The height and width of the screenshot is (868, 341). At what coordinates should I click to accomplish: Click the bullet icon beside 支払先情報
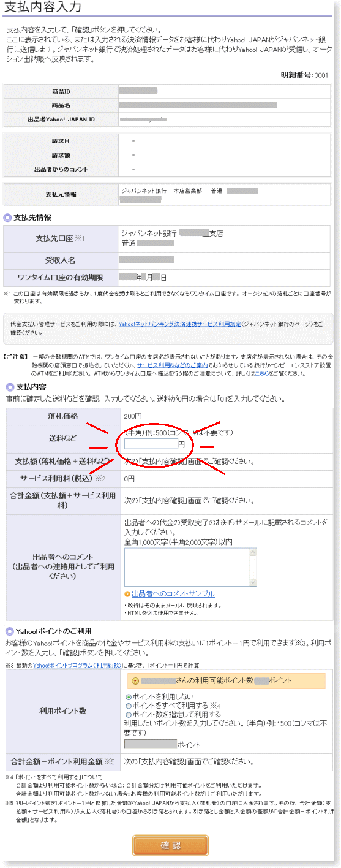pos(7,218)
